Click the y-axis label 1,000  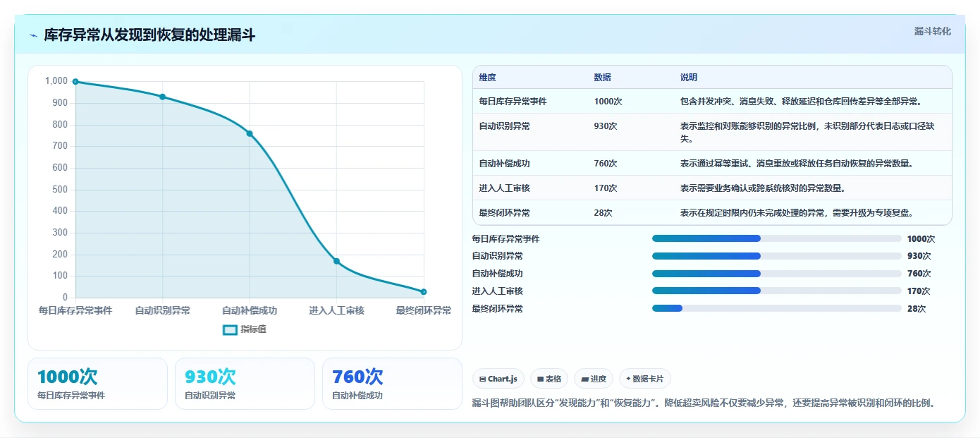[x=56, y=81]
